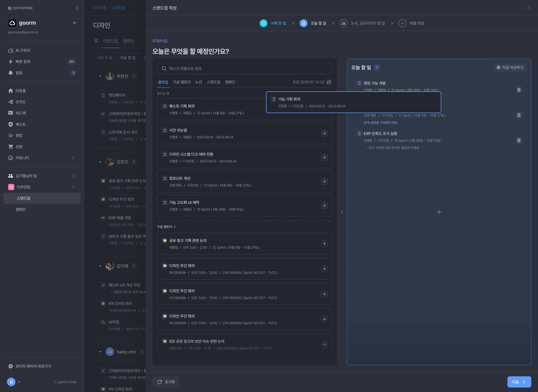Image resolution: width=538 pixels, height=392 pixels.
Task: Select the dragged 기능 기획 회의 card
Action: pyautogui.click(x=353, y=102)
